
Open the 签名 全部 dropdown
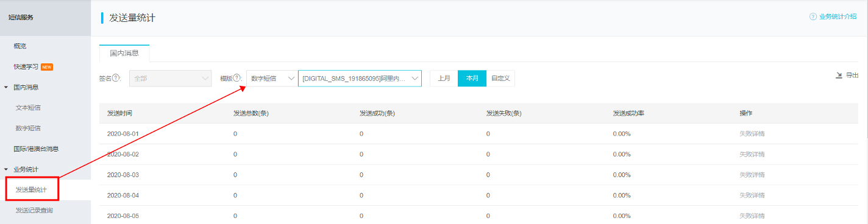(171, 79)
